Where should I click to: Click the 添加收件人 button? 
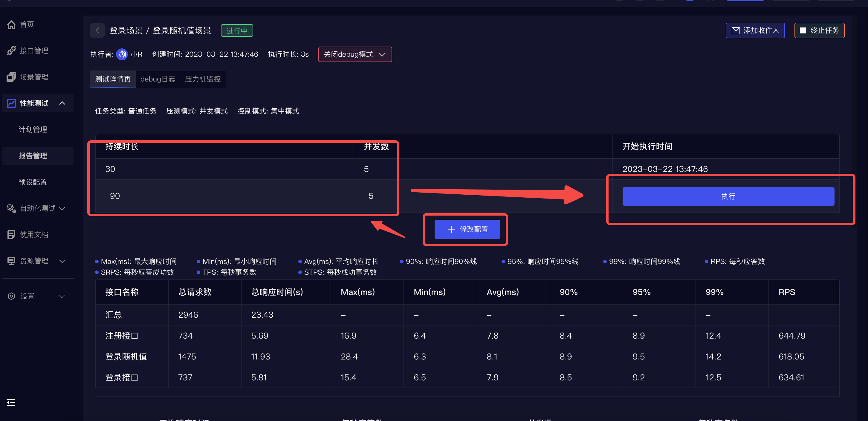tap(755, 31)
